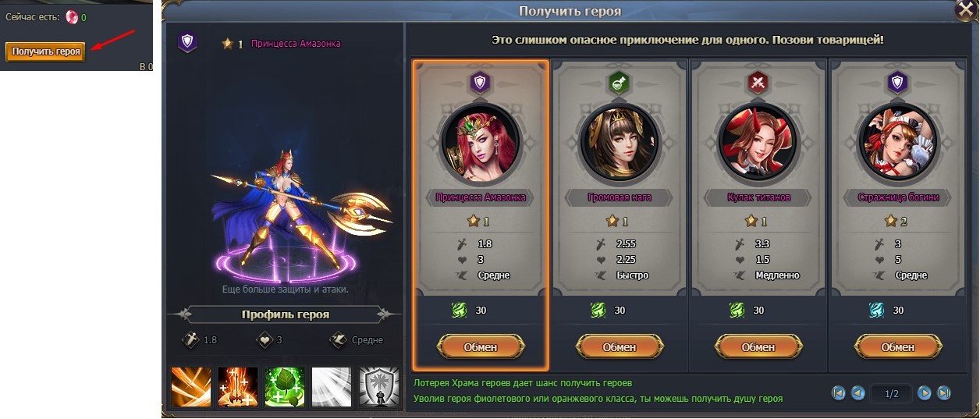Close the Получить героя window
The width and height of the screenshot is (980, 419).
click(966, 11)
